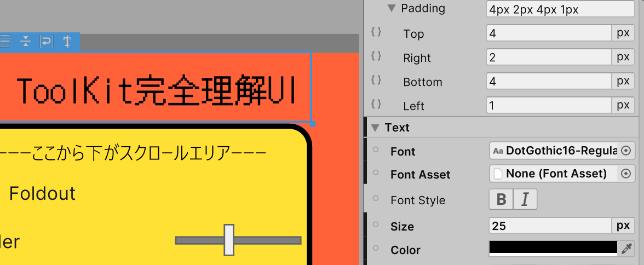Click the Top property label
644x265 pixels.
tap(413, 34)
